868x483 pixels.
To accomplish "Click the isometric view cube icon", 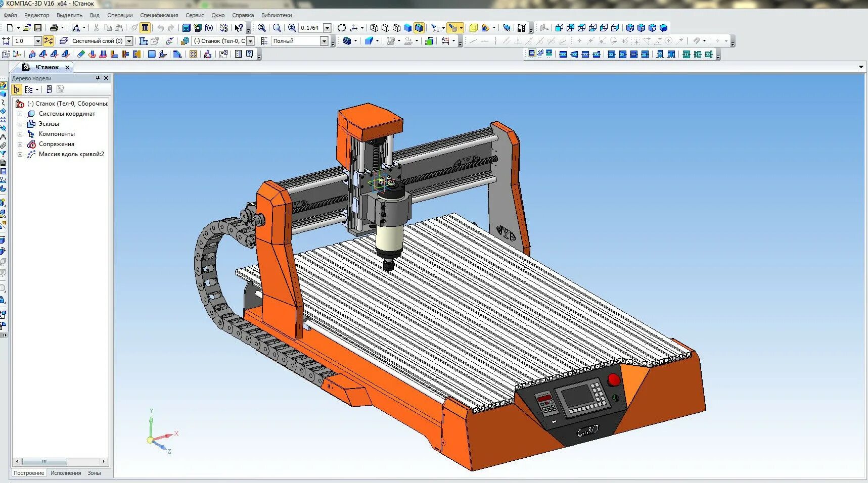I will tap(664, 28).
